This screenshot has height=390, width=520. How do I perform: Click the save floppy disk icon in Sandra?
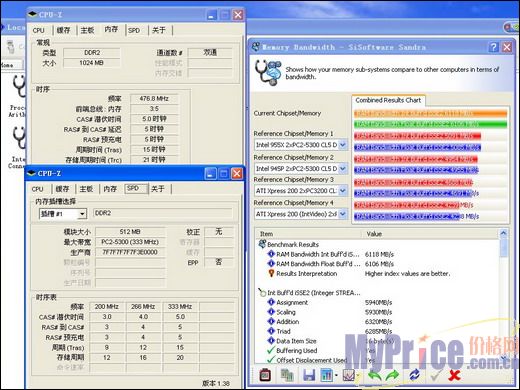coord(309,375)
